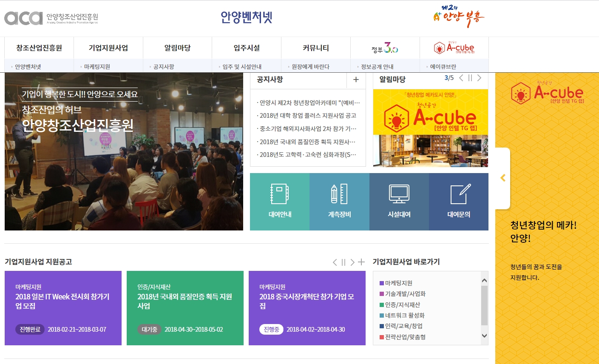Image resolution: width=599 pixels, height=364 pixels.
Task: Open the 기업지원사업 menu
Action: (x=108, y=48)
